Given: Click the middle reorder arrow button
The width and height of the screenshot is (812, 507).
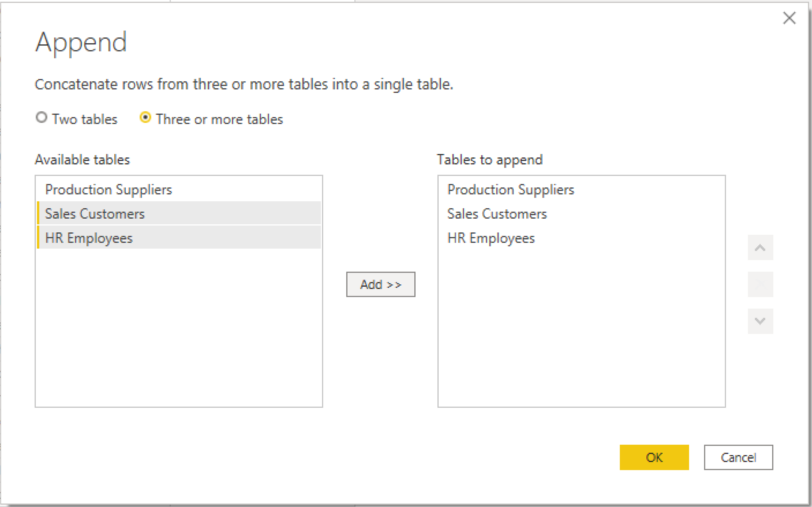Looking at the screenshot, I should click(x=760, y=284).
